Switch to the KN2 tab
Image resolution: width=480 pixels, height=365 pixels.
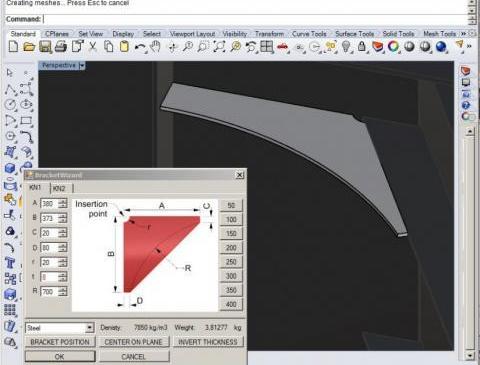[59, 188]
